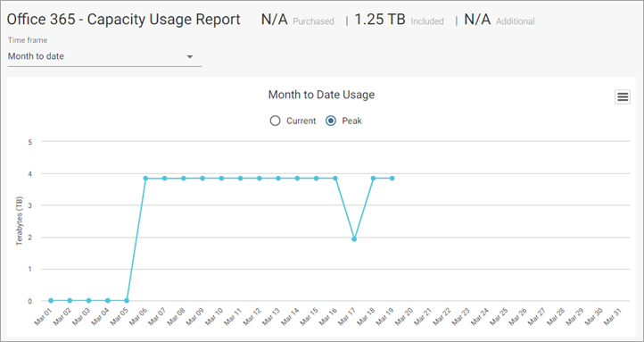The image size is (644, 342).
Task: Click the Mar 16 data point
Action: (335, 179)
